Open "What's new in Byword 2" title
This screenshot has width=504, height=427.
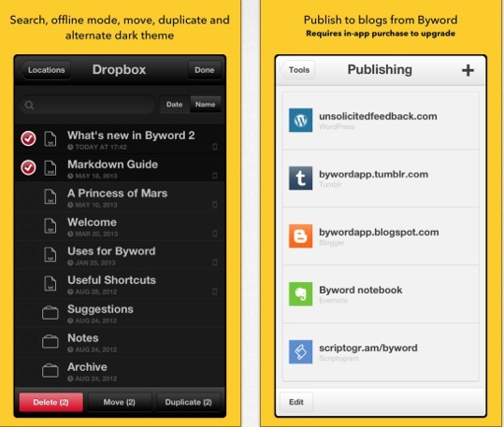[x=131, y=135]
